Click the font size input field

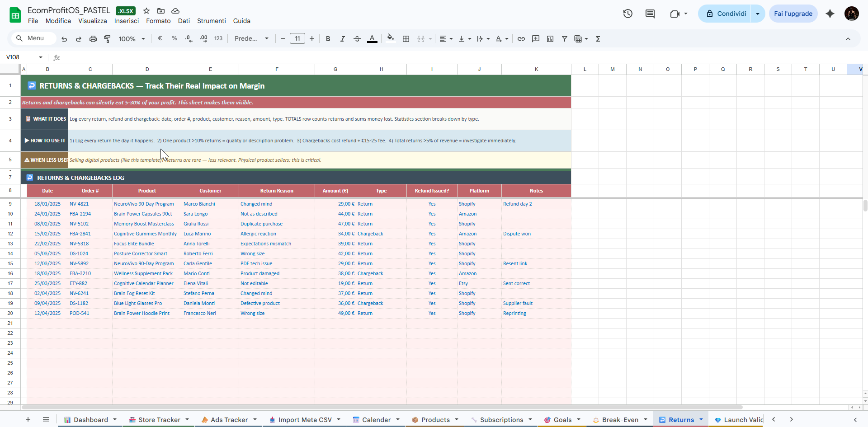point(297,39)
